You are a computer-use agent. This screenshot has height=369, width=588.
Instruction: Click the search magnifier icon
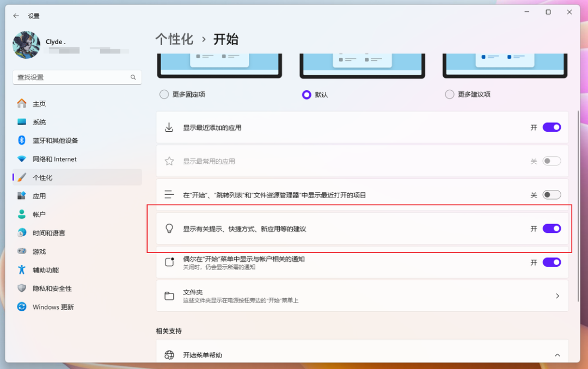(133, 77)
